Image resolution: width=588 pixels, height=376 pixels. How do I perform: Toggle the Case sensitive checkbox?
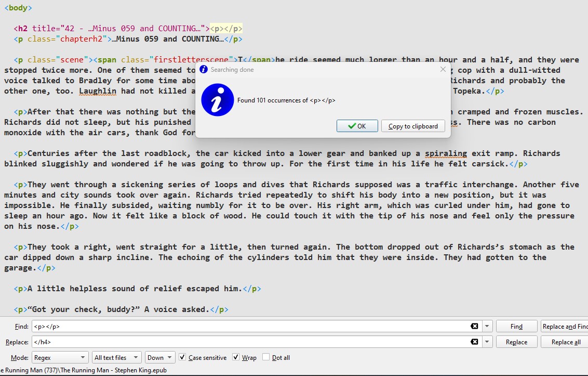[182, 357]
